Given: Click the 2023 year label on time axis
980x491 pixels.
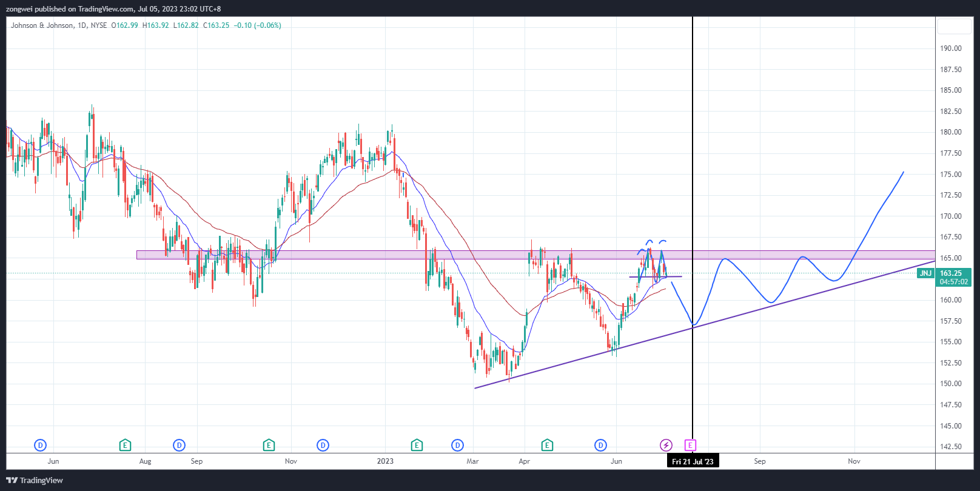Looking at the screenshot, I should point(385,461).
